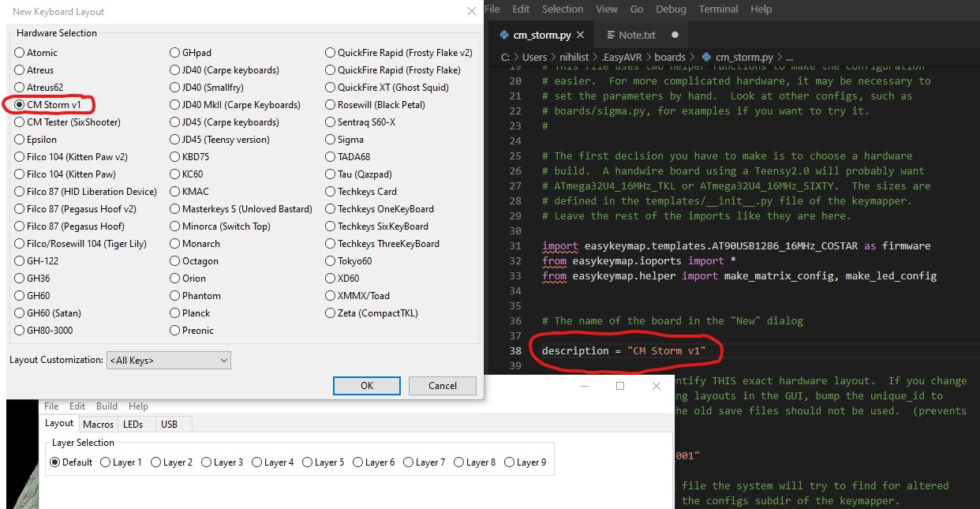The height and width of the screenshot is (509, 980).
Task: Click Users in breadcrumb path
Action: point(534,57)
